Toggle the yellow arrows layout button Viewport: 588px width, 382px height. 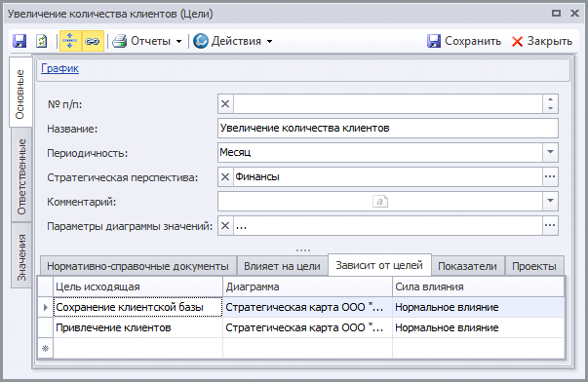click(70, 41)
